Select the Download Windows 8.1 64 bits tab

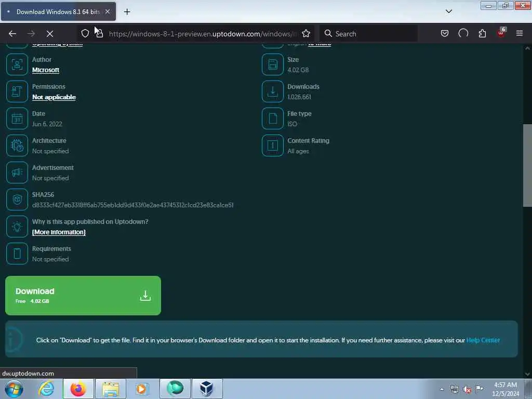pos(58,11)
